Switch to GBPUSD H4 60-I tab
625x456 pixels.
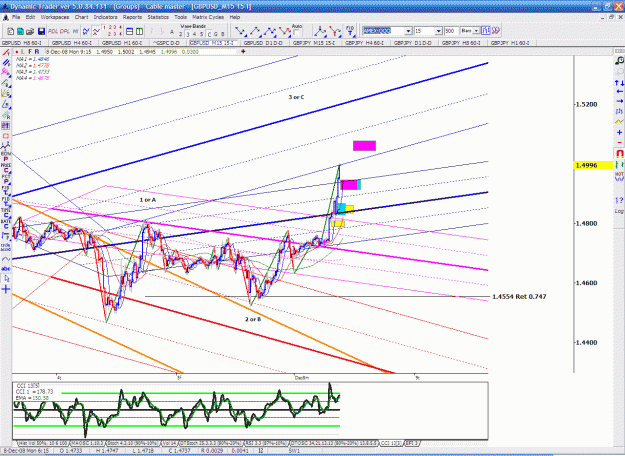(72, 43)
